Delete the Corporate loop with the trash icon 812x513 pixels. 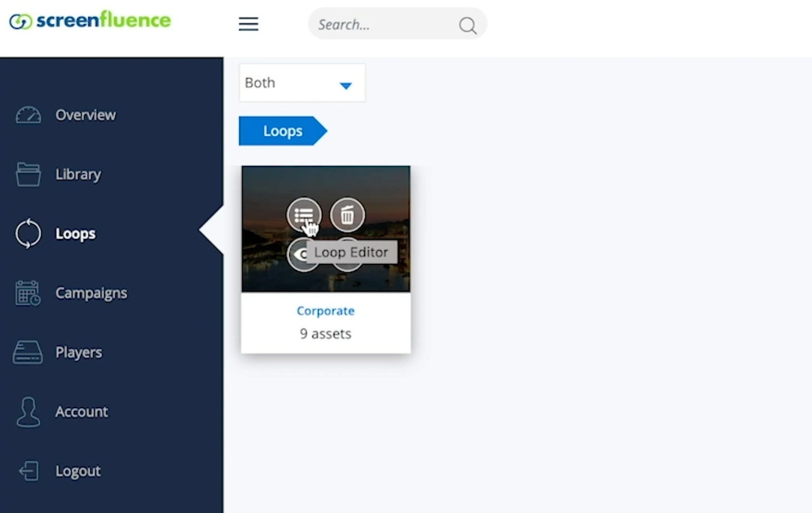(347, 215)
